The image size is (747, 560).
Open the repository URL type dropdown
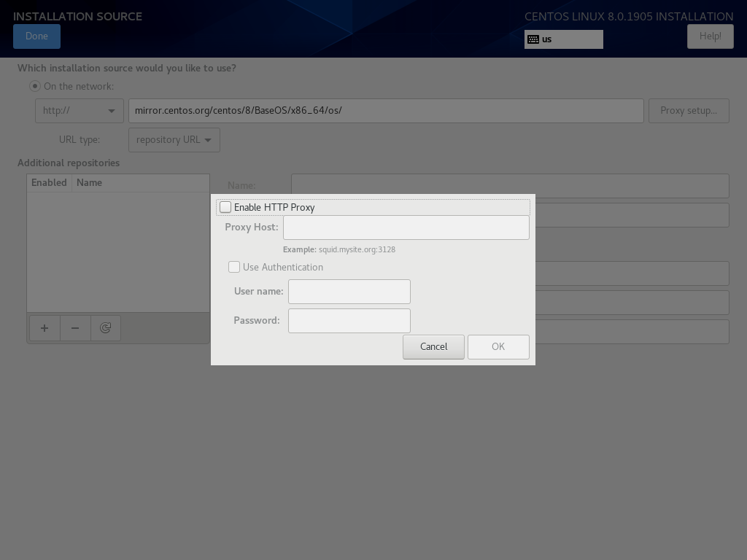[x=174, y=139]
